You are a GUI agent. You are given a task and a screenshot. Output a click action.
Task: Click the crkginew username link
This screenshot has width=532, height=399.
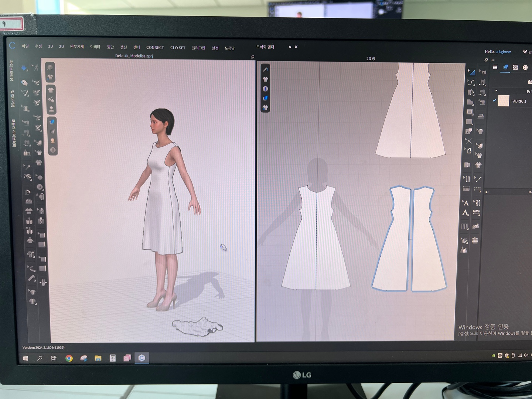[503, 52]
